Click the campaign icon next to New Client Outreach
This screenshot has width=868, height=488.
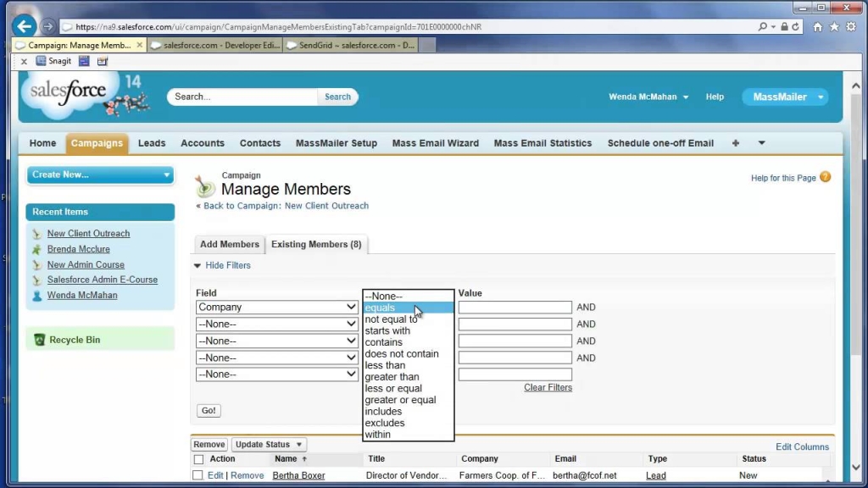pyautogui.click(x=36, y=233)
